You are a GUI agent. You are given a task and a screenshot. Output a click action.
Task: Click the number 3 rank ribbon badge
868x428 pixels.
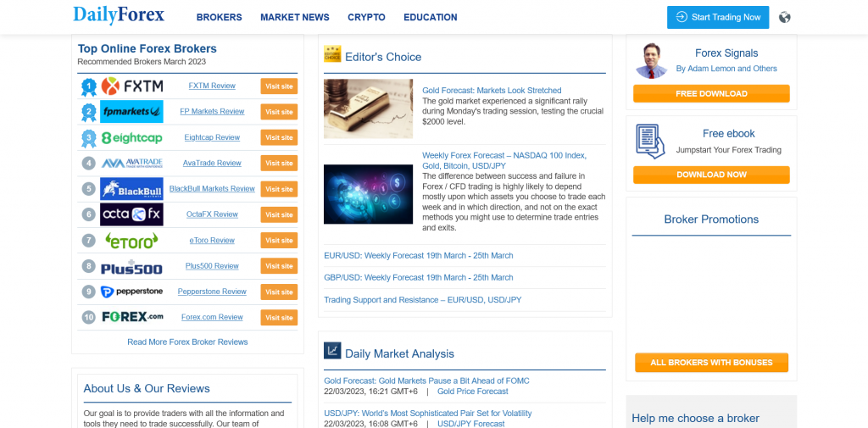(88, 138)
